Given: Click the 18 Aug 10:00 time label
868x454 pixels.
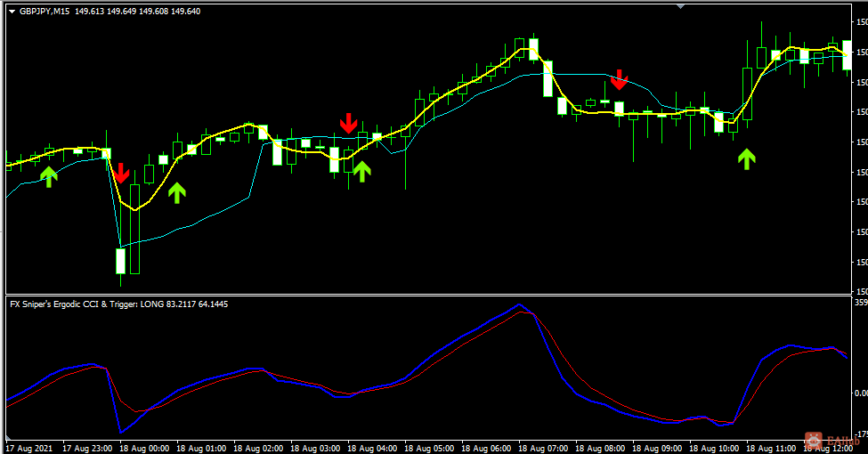Looking at the screenshot, I should (x=715, y=448).
